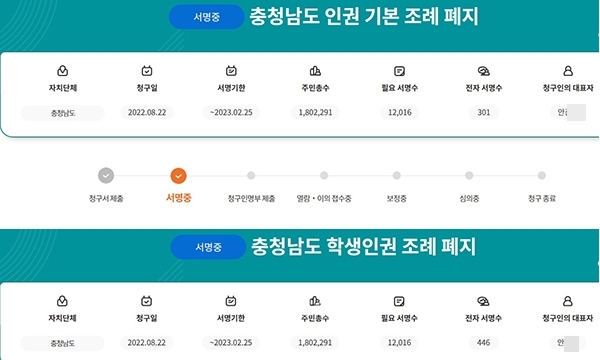Click 필요 서명수 icon in 인권 기본 조례 card

pyautogui.click(x=399, y=71)
